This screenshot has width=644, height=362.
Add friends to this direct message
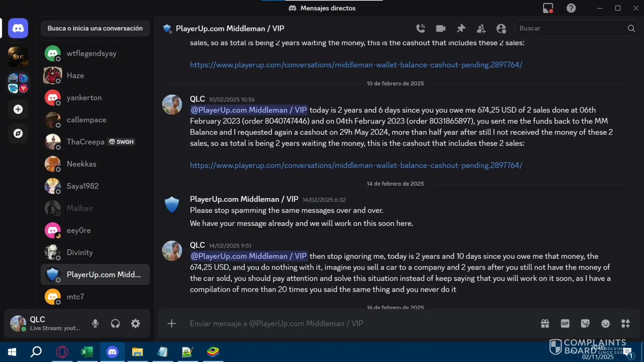pyautogui.click(x=481, y=29)
